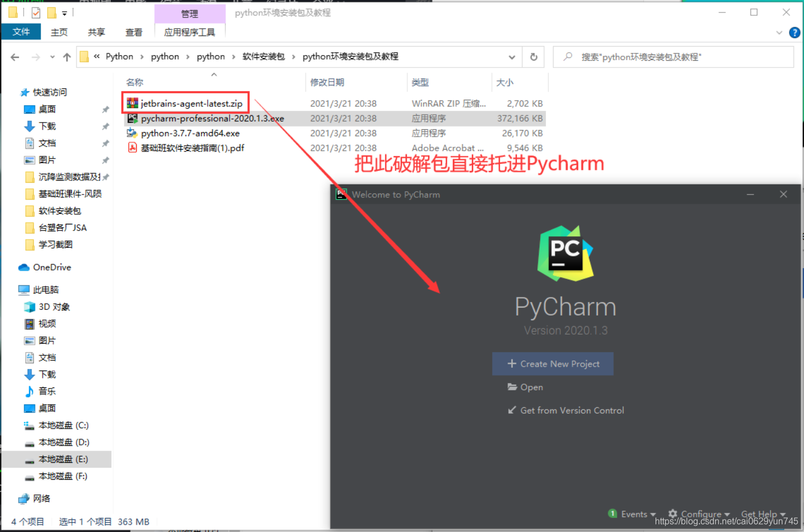Image resolution: width=804 pixels, height=532 pixels.
Task: Sort files by 名称 column header
Action: [x=134, y=82]
